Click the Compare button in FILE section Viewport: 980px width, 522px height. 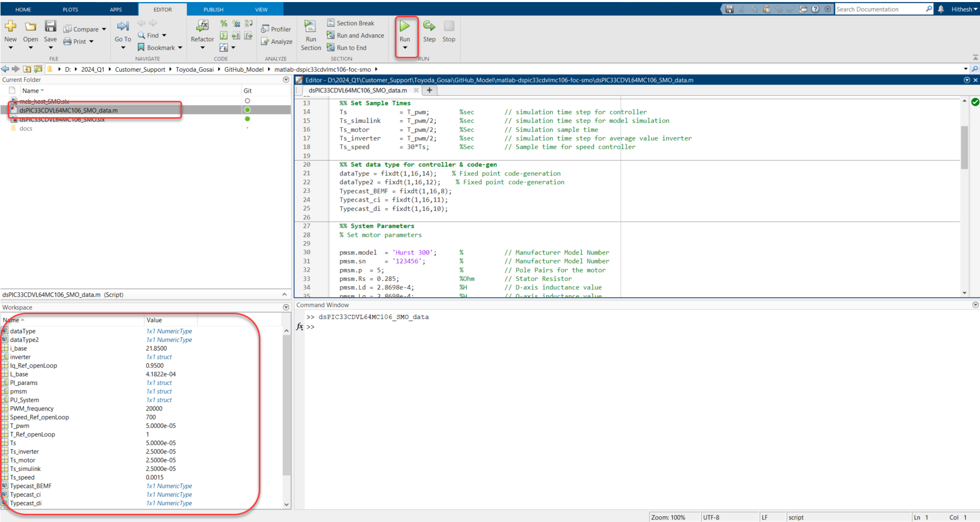pos(81,29)
